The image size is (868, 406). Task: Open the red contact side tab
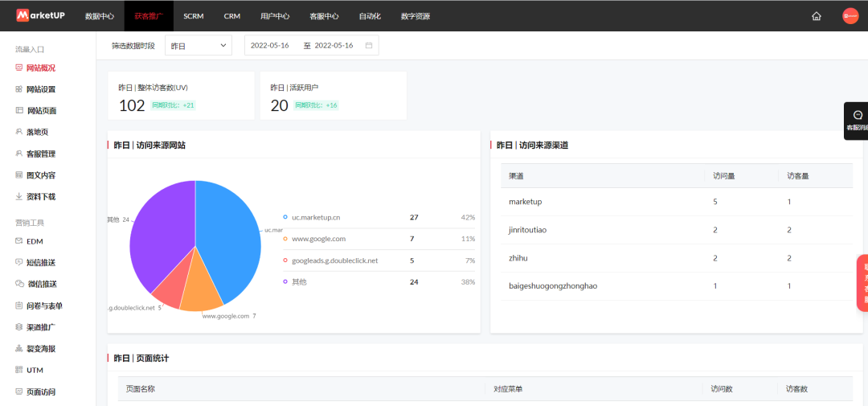862,282
